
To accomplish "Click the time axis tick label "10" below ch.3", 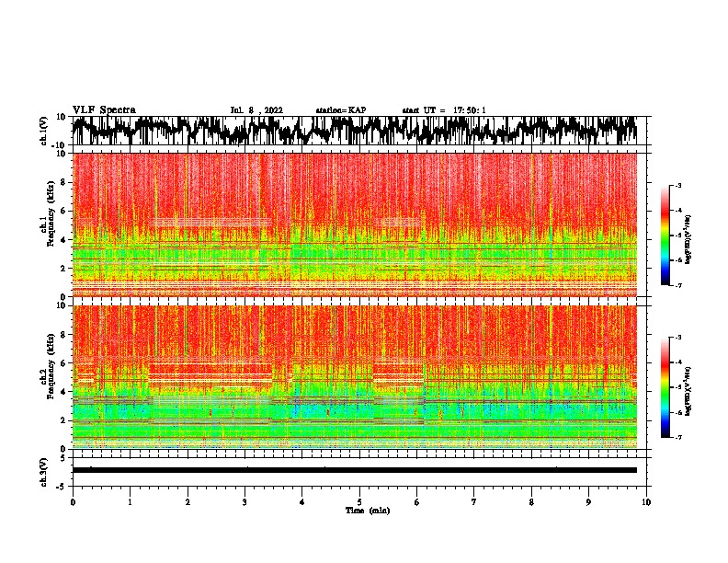I will (646, 502).
